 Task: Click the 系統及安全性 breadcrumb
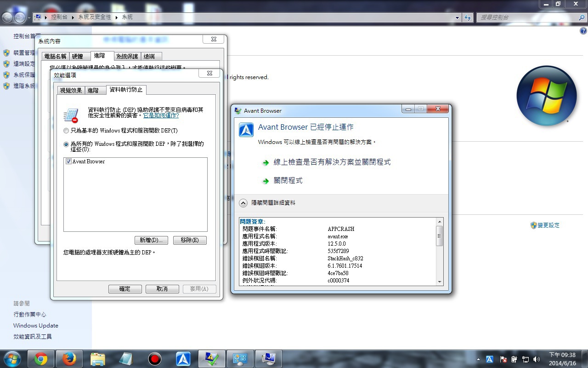coord(95,17)
